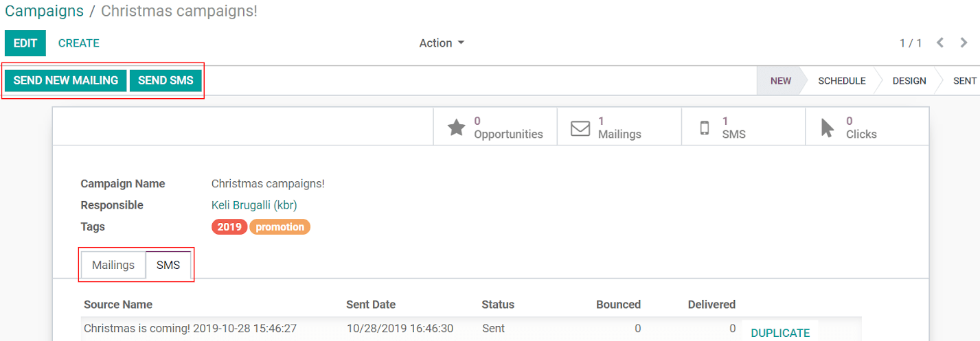Set status to SCHEDULE stage
This screenshot has width=980, height=341.
pos(842,81)
